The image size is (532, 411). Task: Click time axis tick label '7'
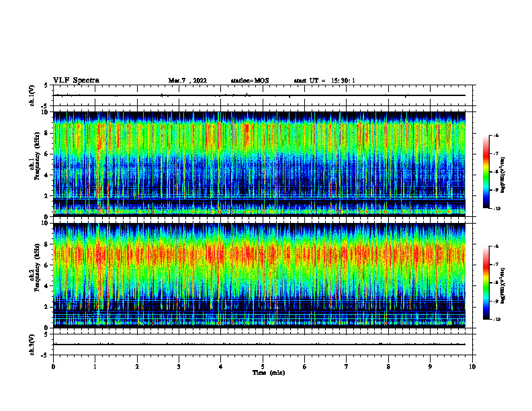tap(347, 367)
